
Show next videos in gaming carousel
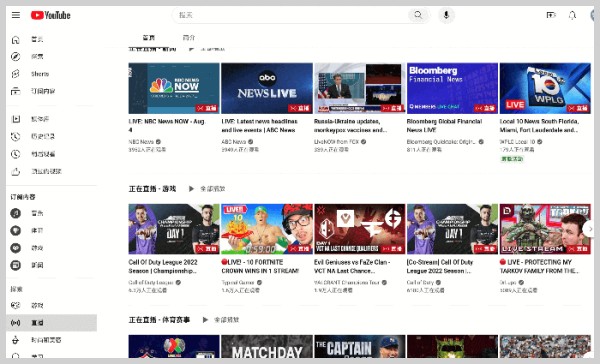590,229
